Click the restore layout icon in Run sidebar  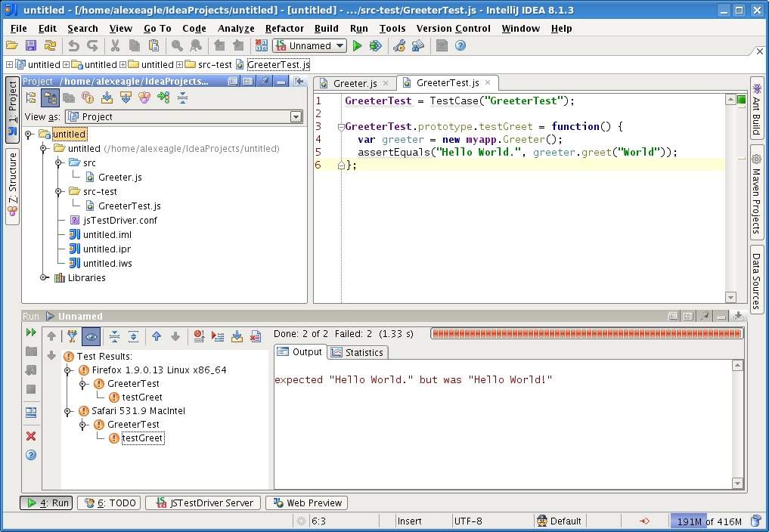coord(31,412)
